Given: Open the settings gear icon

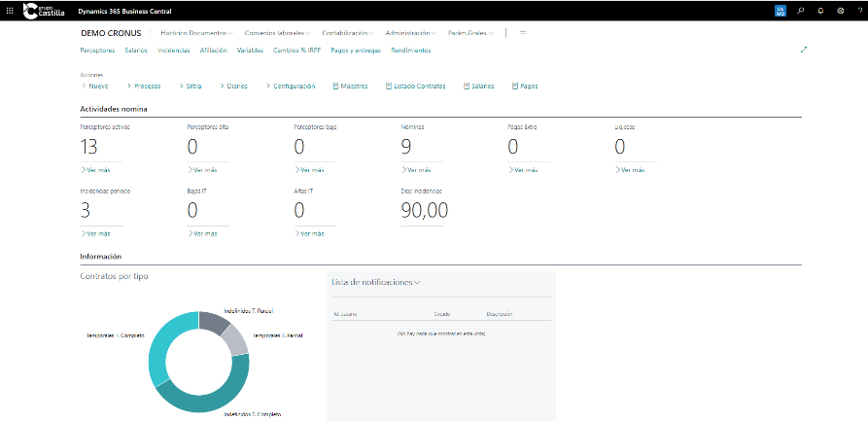Looking at the screenshot, I should point(841,10).
